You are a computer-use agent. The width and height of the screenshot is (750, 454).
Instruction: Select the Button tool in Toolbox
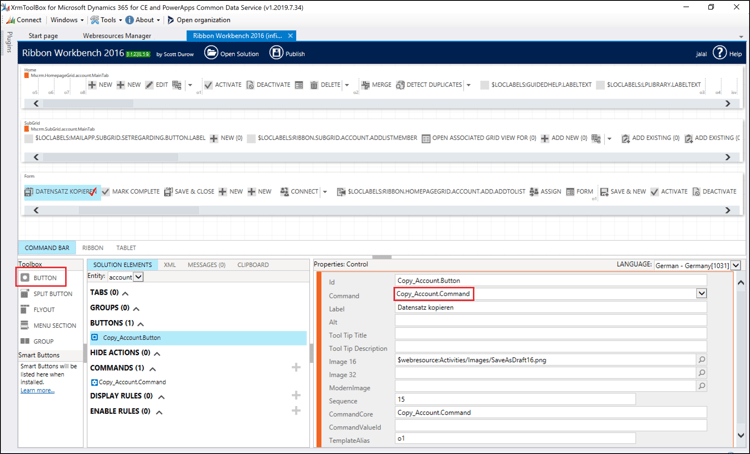40,277
